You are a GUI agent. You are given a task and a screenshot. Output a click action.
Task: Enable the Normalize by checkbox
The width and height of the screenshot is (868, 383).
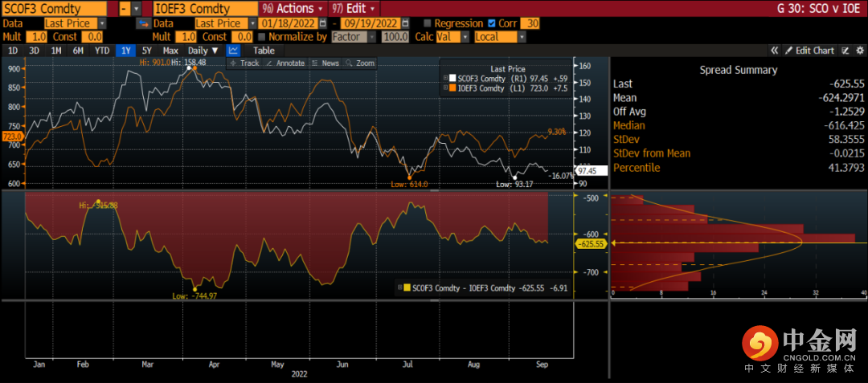click(x=262, y=37)
